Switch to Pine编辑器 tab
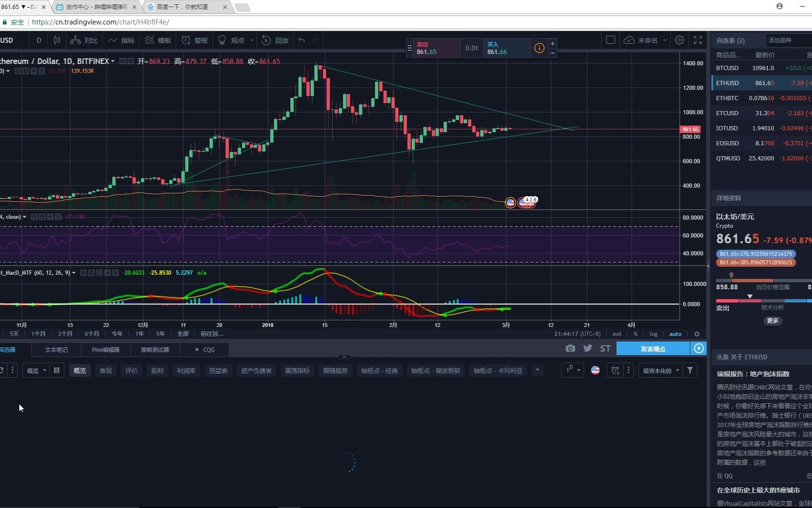 pyautogui.click(x=106, y=349)
